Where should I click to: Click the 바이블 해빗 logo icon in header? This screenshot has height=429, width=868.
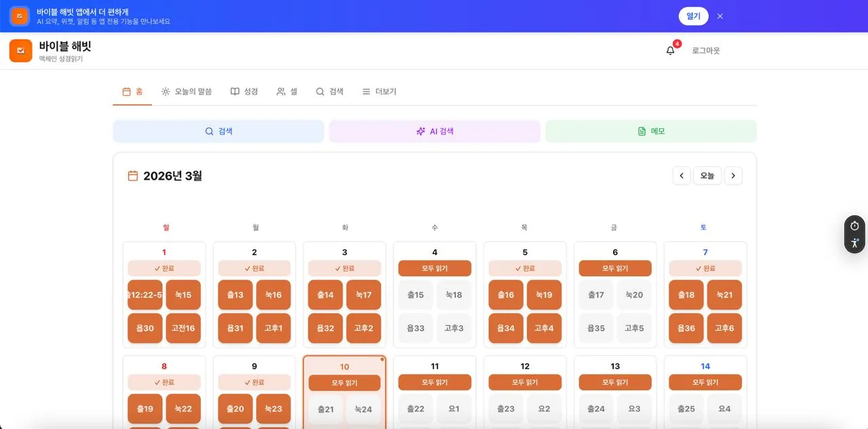pyautogui.click(x=20, y=50)
